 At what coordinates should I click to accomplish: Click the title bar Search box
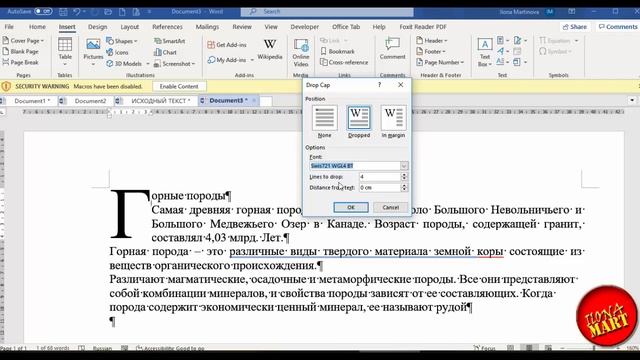327,12
